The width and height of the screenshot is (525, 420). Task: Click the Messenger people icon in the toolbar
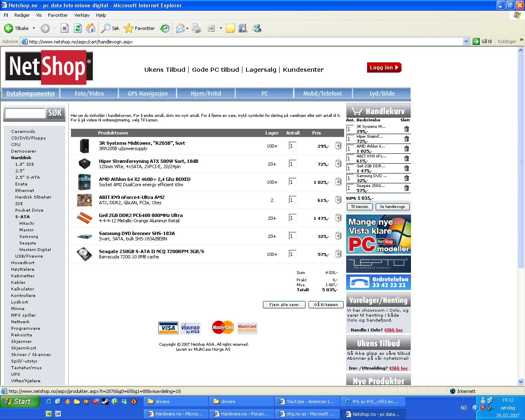click(257, 28)
